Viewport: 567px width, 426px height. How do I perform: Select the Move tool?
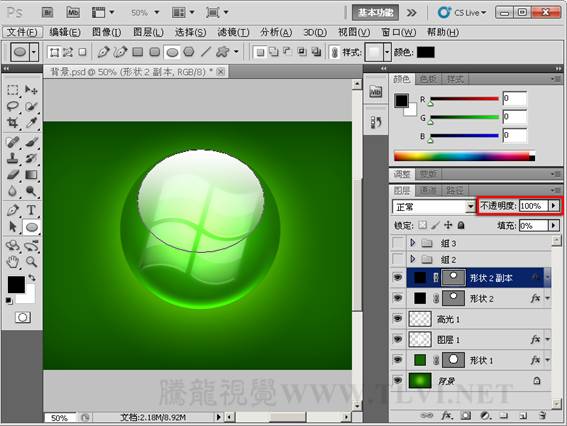[x=31, y=90]
